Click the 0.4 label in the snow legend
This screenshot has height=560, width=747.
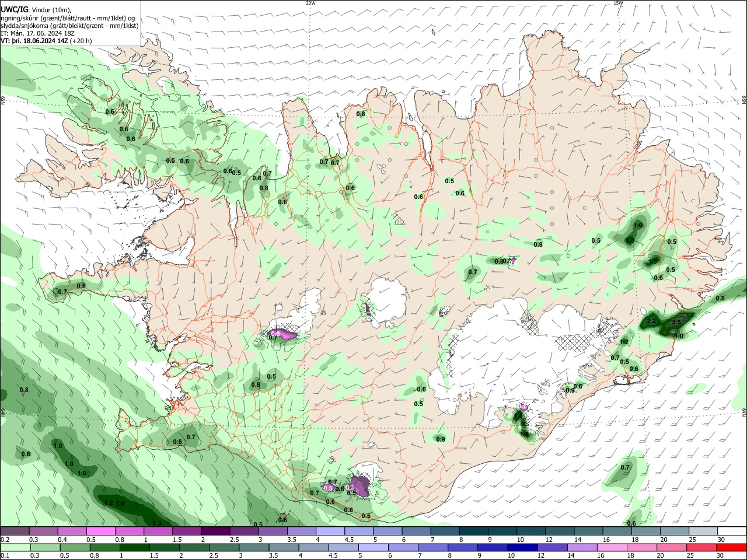coord(62,540)
